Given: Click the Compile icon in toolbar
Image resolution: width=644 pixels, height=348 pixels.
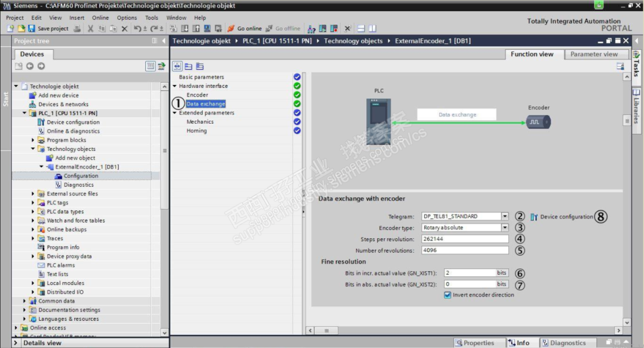Looking at the screenshot, I should pyautogui.click(x=173, y=29).
